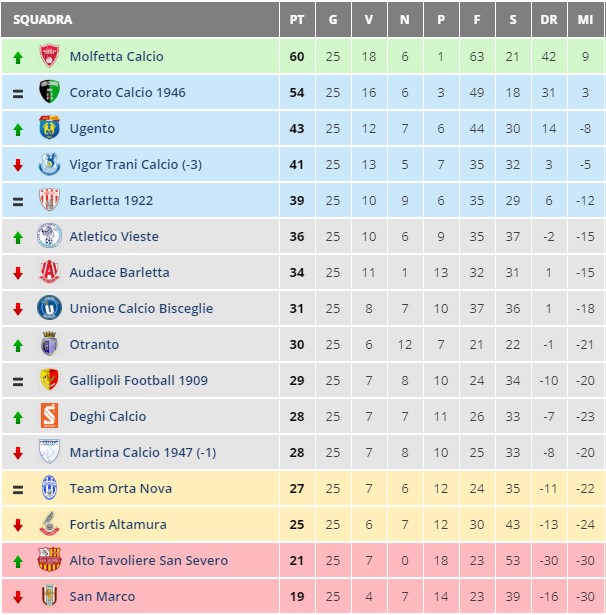This screenshot has width=606, height=615.
Task: Sort by the DR column header
Action: click(548, 20)
